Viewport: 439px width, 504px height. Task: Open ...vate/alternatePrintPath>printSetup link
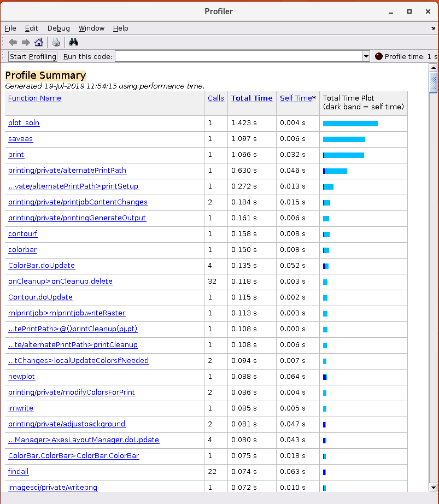pos(73,186)
